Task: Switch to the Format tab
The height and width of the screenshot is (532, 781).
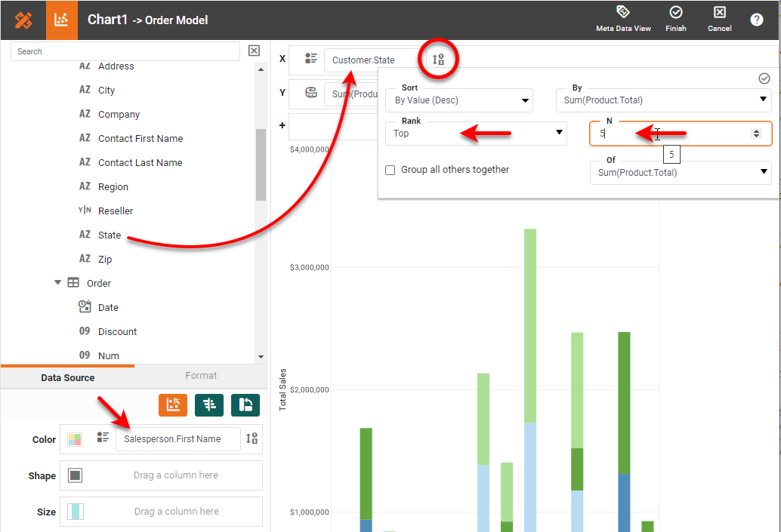Action: tap(201, 376)
